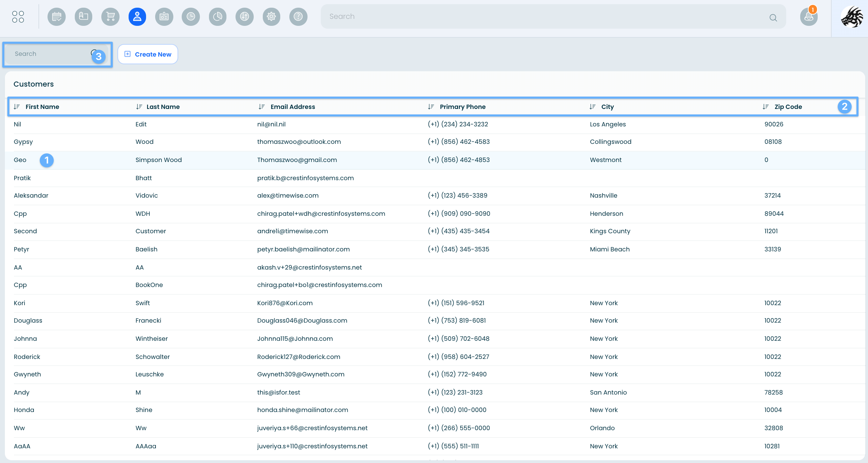Sort the list by Zip Code
The image size is (868, 463).
[788, 107]
